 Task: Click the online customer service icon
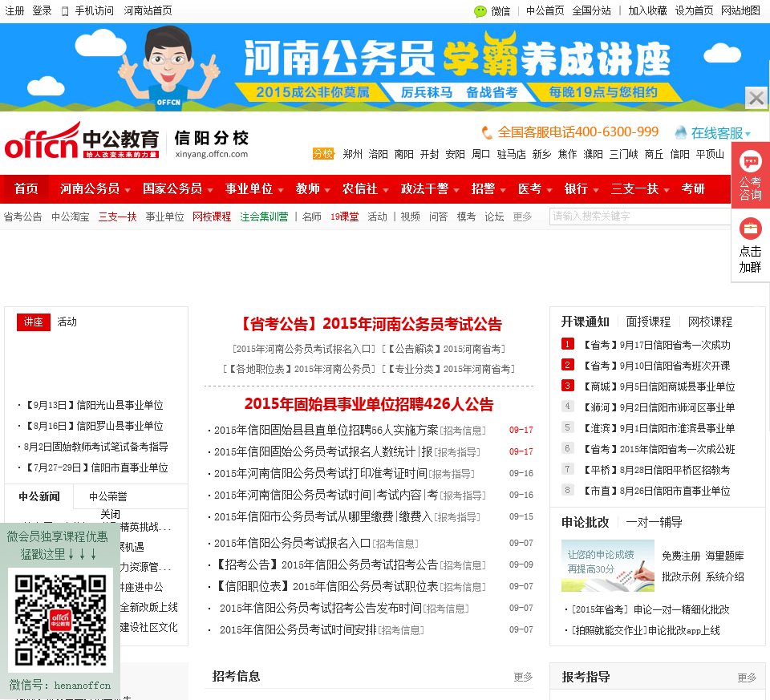point(681,132)
